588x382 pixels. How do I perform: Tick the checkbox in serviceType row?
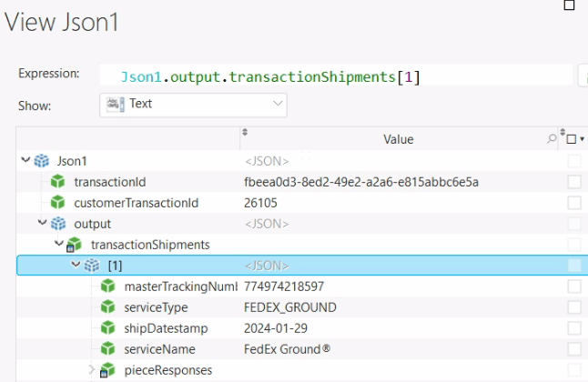[x=573, y=307]
